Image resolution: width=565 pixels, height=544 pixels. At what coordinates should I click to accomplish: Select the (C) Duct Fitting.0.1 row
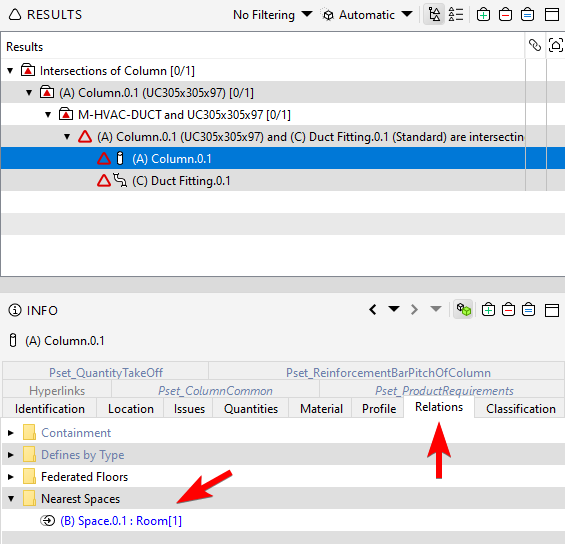(x=263, y=180)
